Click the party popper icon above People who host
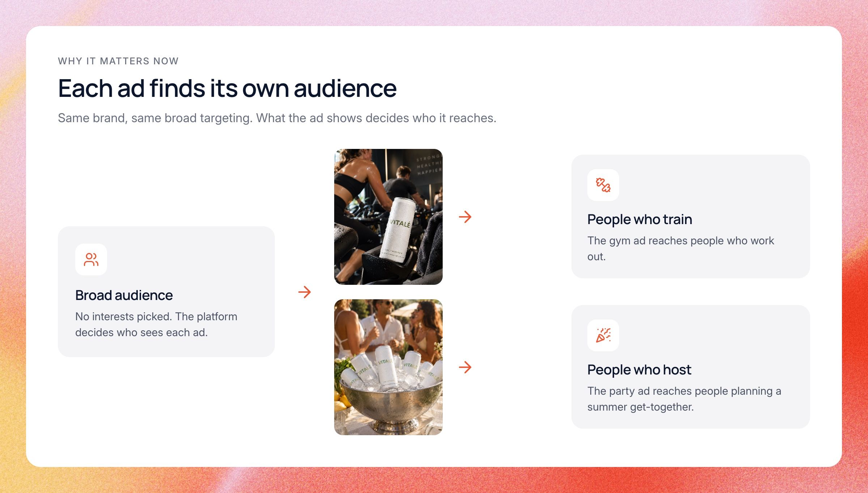868x493 pixels. click(603, 335)
